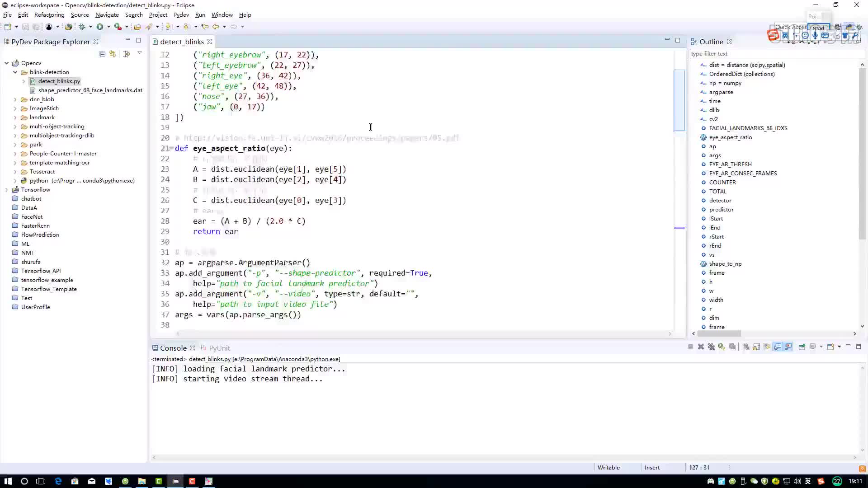Click shape_to_np in Outline
Image resolution: width=868 pixels, height=488 pixels.
[x=725, y=264]
